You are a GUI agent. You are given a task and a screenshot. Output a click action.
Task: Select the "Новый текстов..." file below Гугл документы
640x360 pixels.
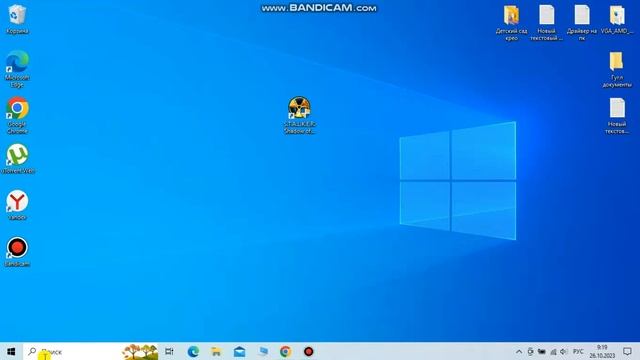pos(617,116)
